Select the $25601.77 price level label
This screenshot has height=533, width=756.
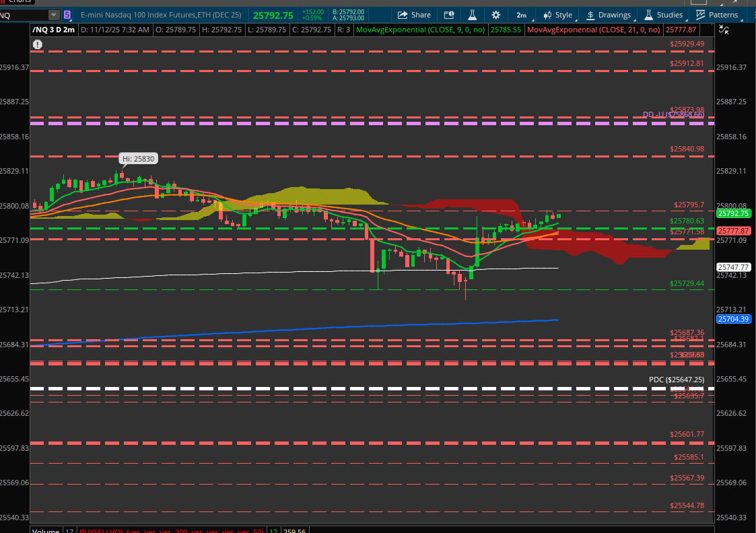pyautogui.click(x=687, y=434)
